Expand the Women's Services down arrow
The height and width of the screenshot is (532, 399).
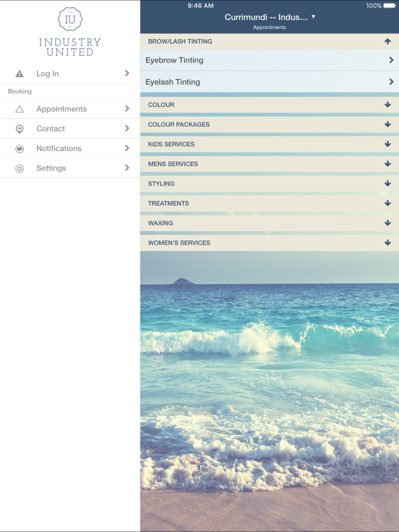point(387,243)
